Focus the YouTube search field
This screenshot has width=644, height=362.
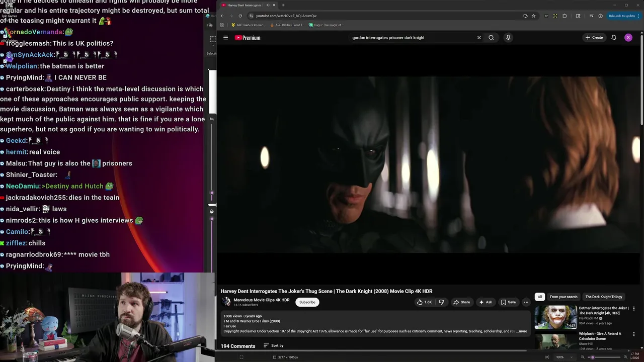click(x=413, y=38)
